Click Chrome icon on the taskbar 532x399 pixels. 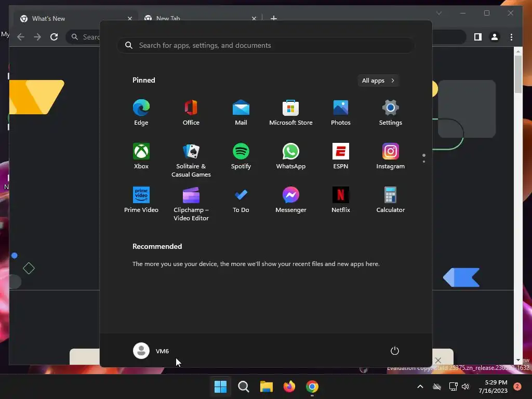click(x=312, y=387)
